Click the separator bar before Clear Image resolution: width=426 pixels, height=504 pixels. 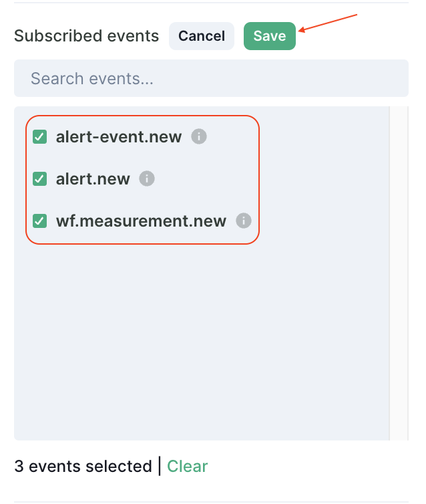point(160,466)
